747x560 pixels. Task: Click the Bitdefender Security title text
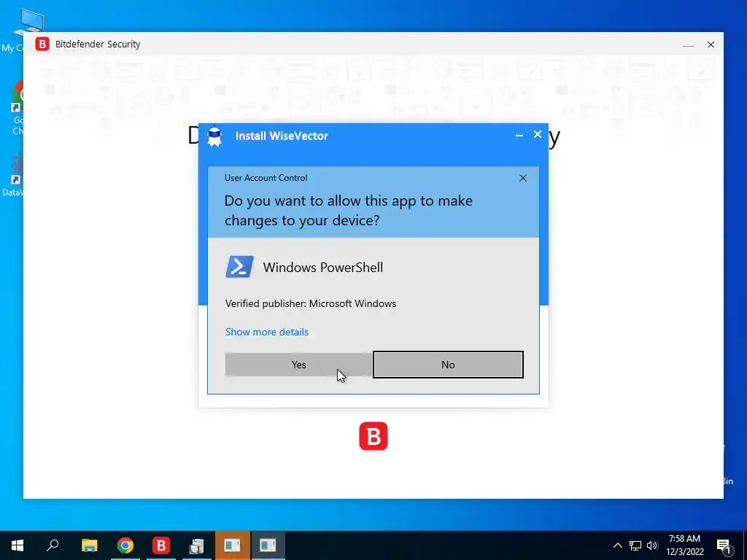(98, 44)
